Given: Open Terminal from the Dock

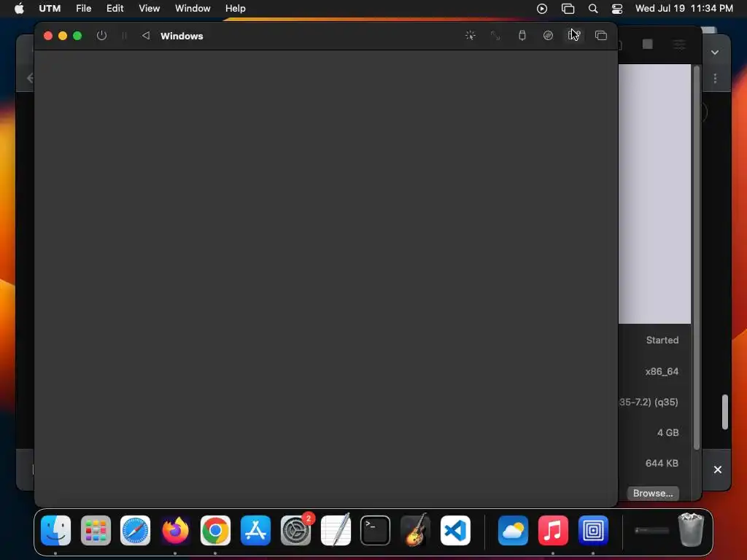Looking at the screenshot, I should [376, 531].
